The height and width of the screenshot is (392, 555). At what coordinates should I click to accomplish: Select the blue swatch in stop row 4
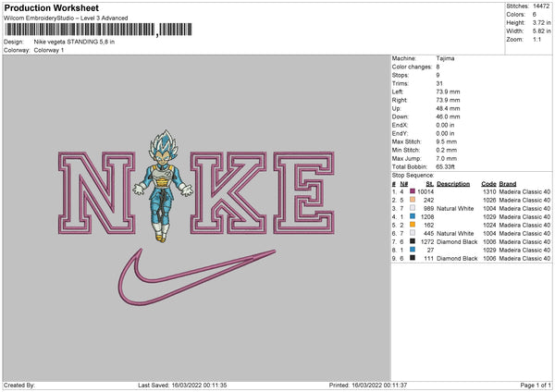[x=413, y=216]
